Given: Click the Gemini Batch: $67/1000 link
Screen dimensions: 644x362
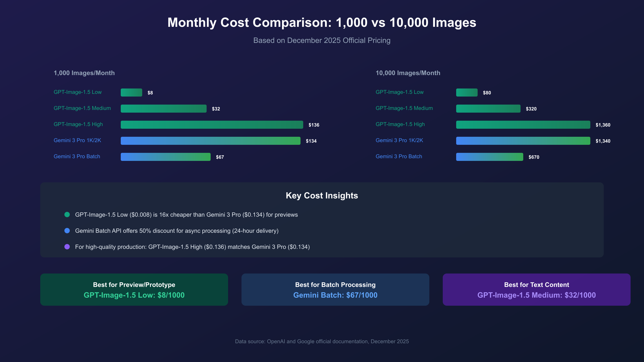Looking at the screenshot, I should tap(335, 295).
